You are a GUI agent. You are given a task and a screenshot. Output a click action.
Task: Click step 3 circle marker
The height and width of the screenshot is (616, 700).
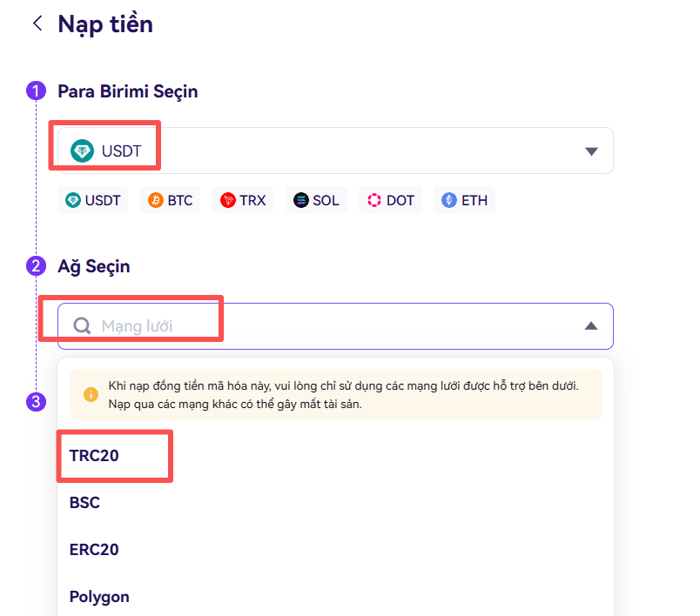(37, 401)
